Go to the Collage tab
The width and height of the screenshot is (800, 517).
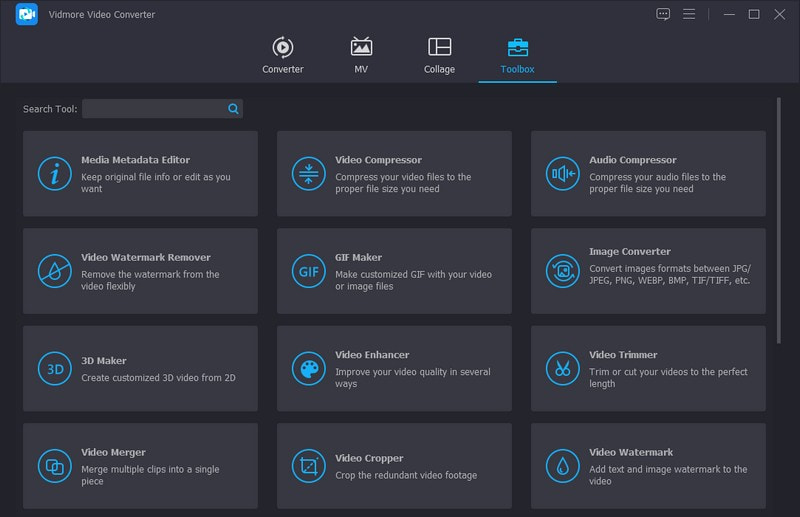439,56
